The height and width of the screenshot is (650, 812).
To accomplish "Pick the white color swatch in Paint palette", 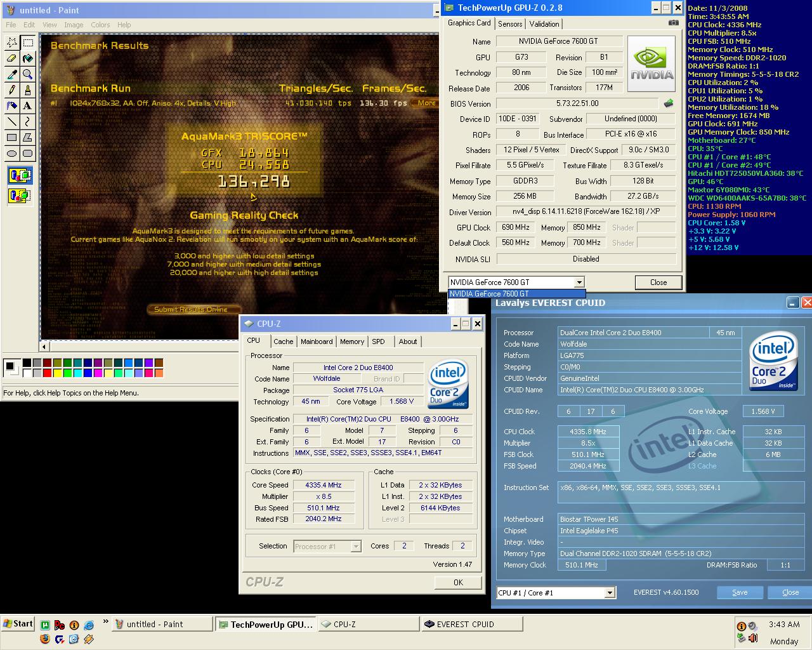I will click(27, 373).
